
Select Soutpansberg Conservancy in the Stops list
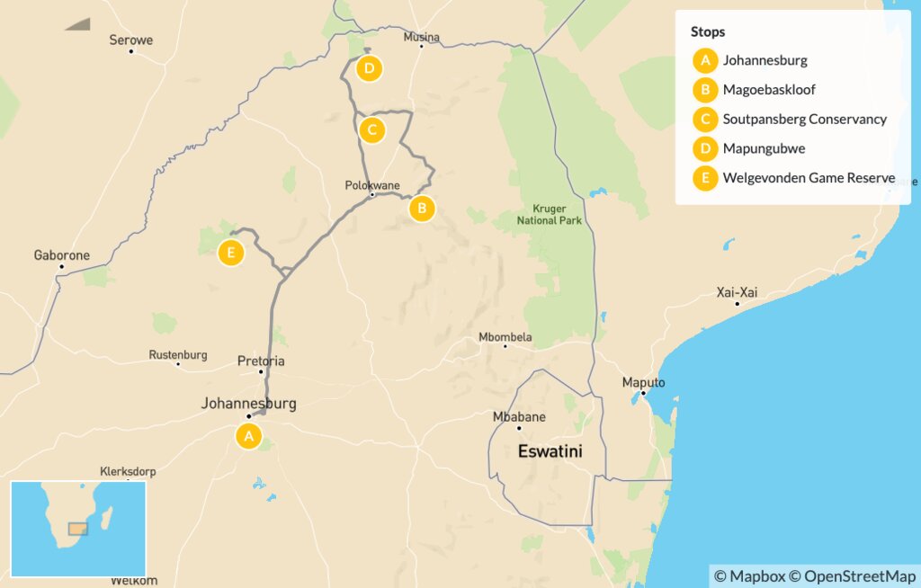804,120
